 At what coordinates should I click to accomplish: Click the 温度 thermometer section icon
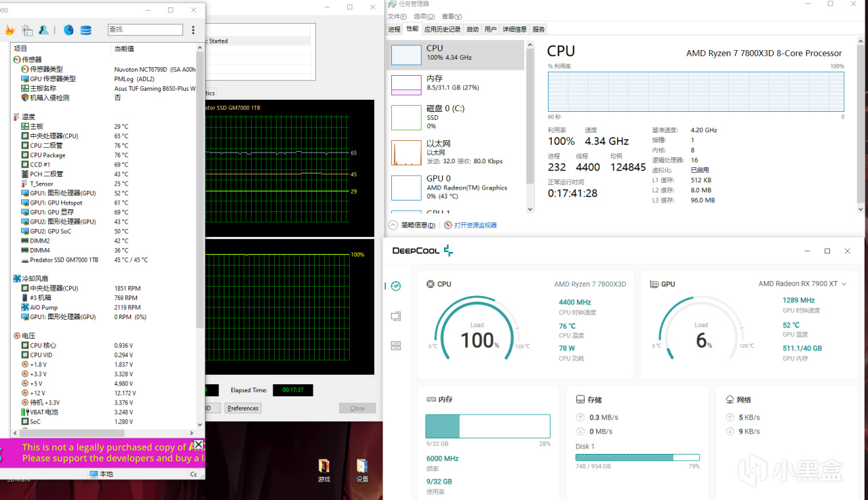pyautogui.click(x=17, y=117)
